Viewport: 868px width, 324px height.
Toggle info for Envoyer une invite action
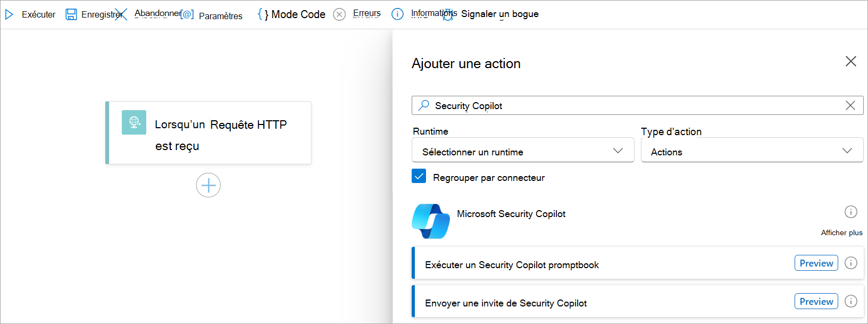tap(851, 301)
